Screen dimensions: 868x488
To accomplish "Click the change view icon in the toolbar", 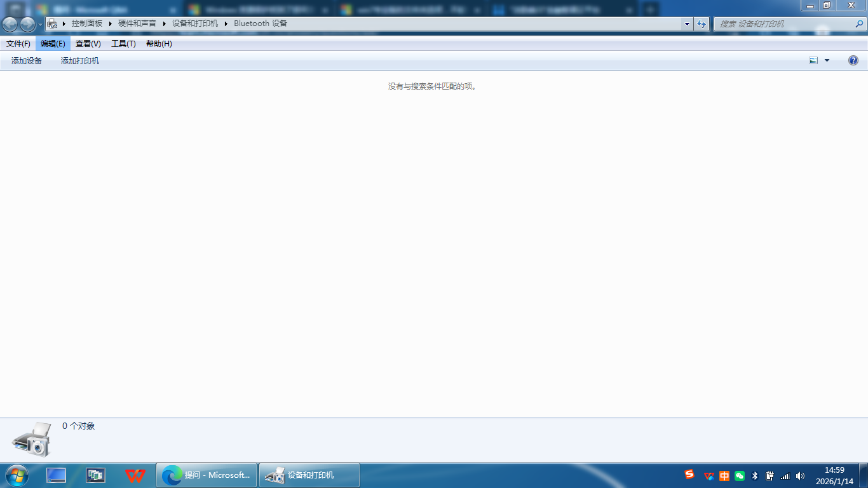I will tap(813, 61).
